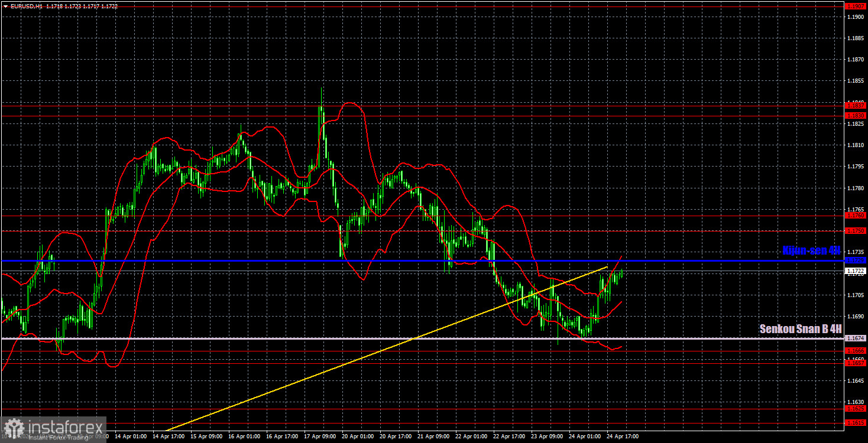Click the 1.1907 red price level tag
The image size is (868, 443).
[856, 6]
